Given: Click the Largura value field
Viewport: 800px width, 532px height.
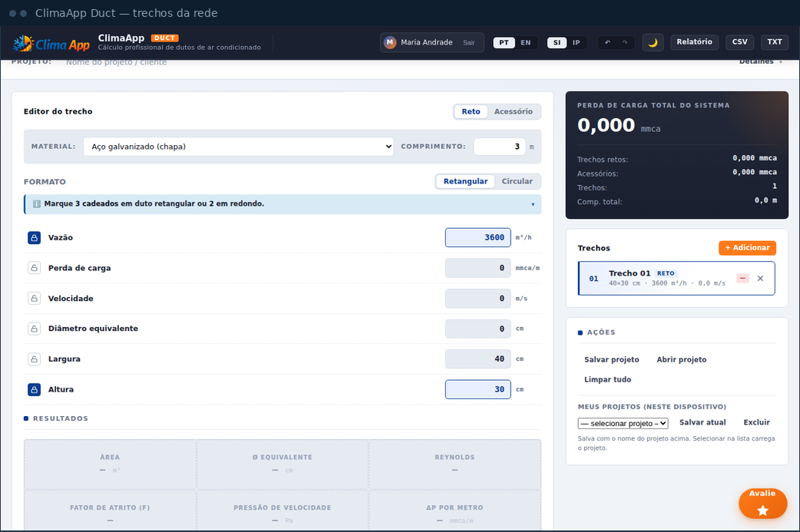Looking at the screenshot, I should (x=478, y=359).
